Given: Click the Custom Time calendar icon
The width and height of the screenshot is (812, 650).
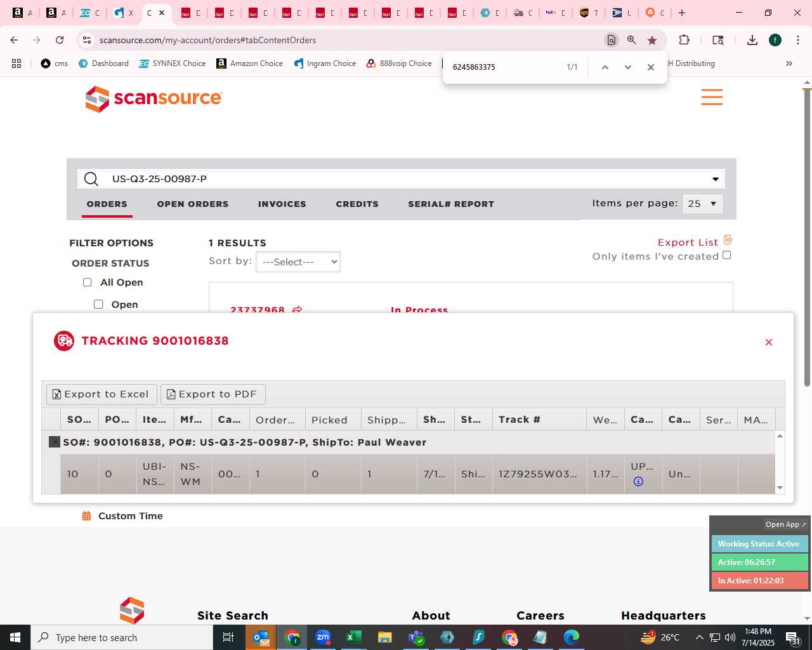Looking at the screenshot, I should (86, 516).
